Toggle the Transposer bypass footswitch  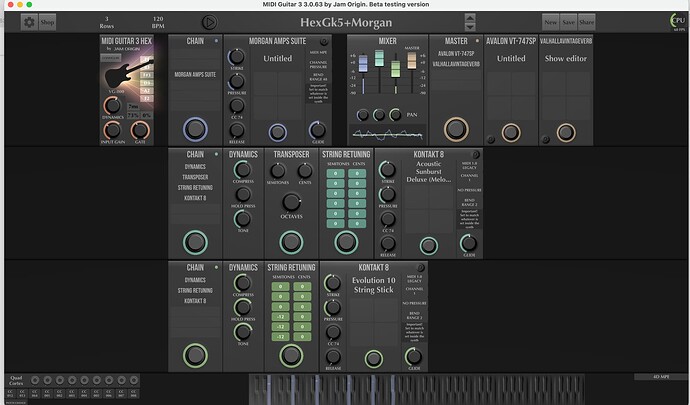(291, 242)
